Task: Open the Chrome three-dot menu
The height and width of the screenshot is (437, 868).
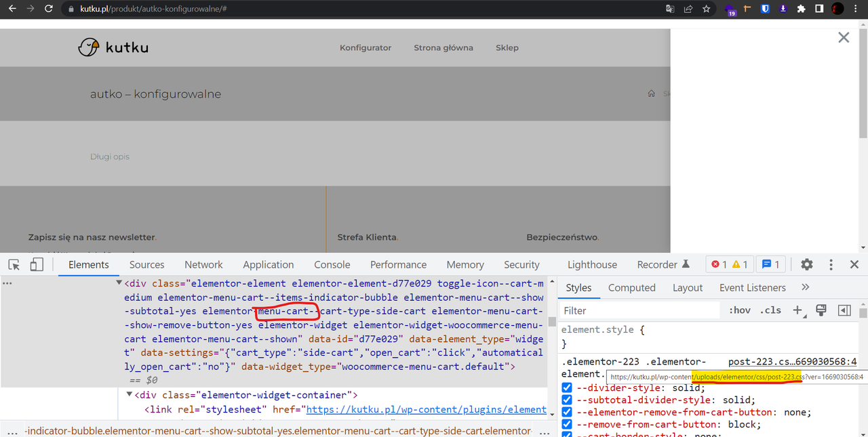Action: (x=857, y=9)
